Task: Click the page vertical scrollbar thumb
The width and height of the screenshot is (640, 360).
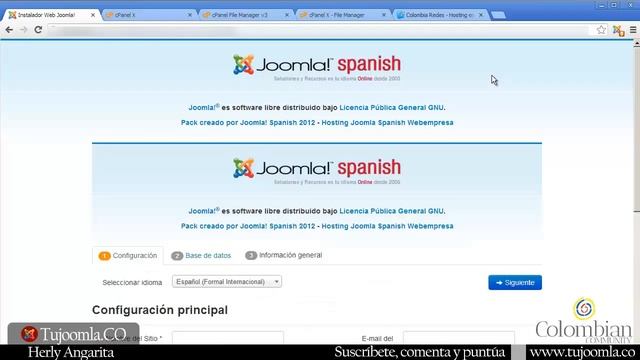Action: pos(636,129)
